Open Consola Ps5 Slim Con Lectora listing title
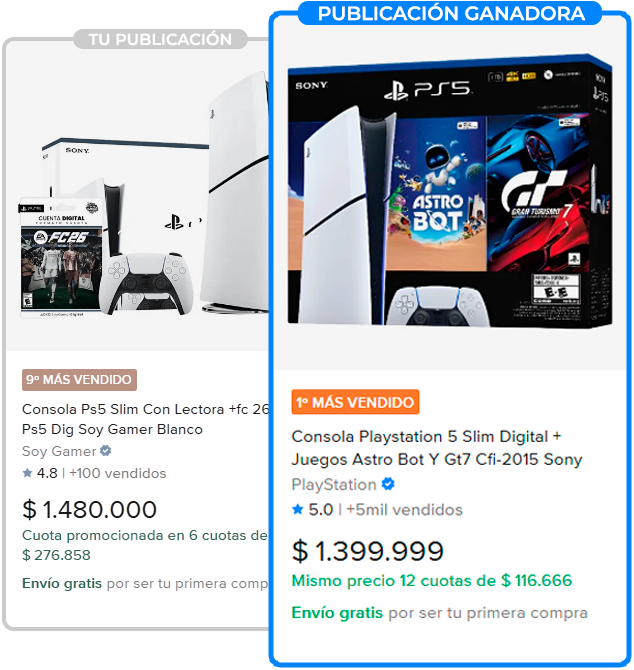This screenshot has width=634, height=670. click(x=145, y=419)
